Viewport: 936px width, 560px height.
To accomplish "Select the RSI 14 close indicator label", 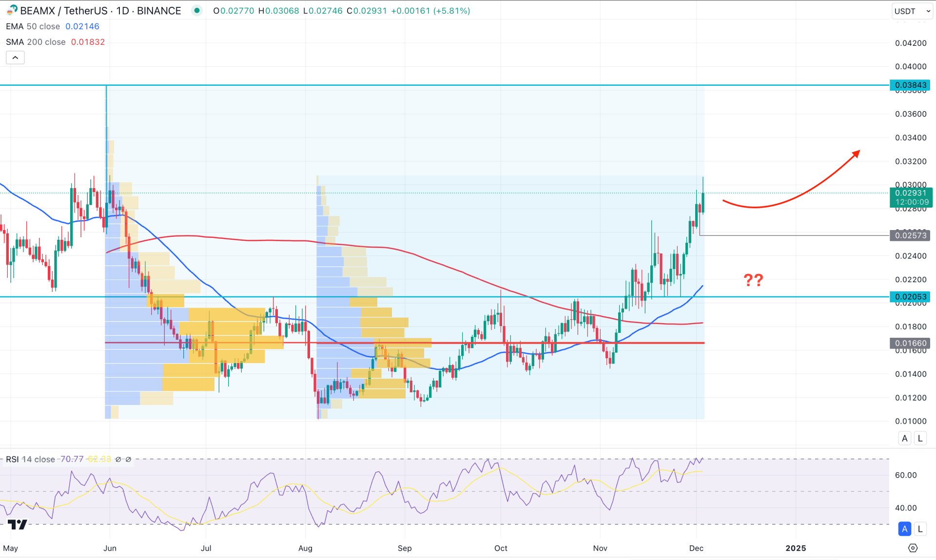I will [x=30, y=459].
